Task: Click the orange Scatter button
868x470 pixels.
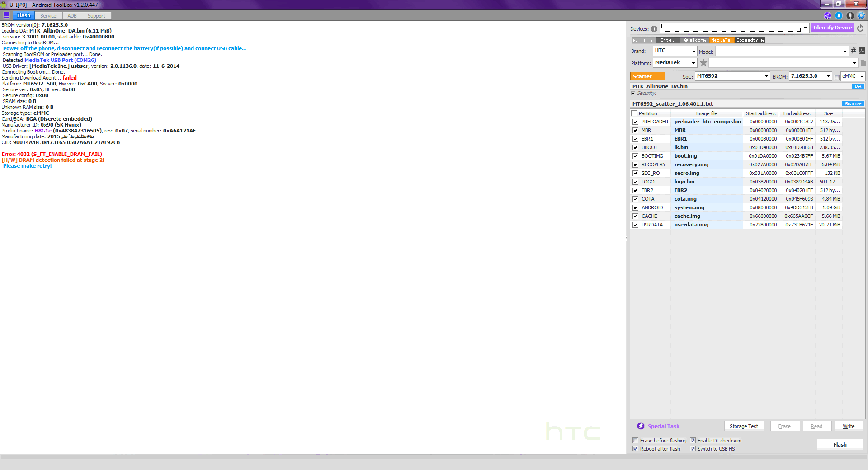Action: pos(647,76)
